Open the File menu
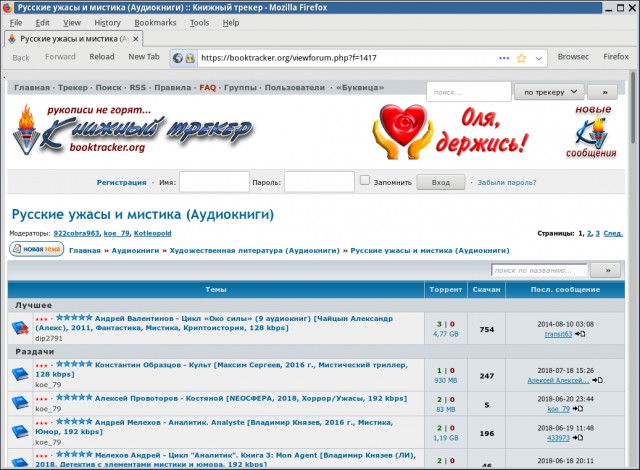This screenshot has height=470, width=640. (16, 23)
